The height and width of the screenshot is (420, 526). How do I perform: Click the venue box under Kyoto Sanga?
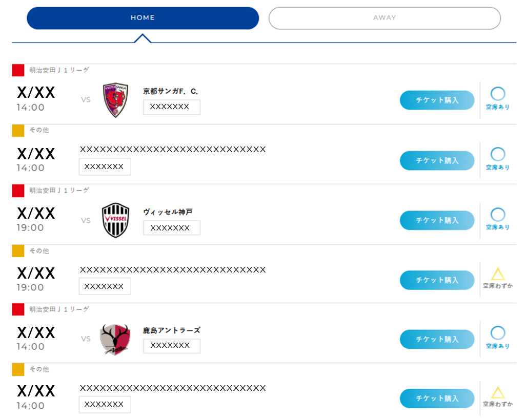pos(172,107)
